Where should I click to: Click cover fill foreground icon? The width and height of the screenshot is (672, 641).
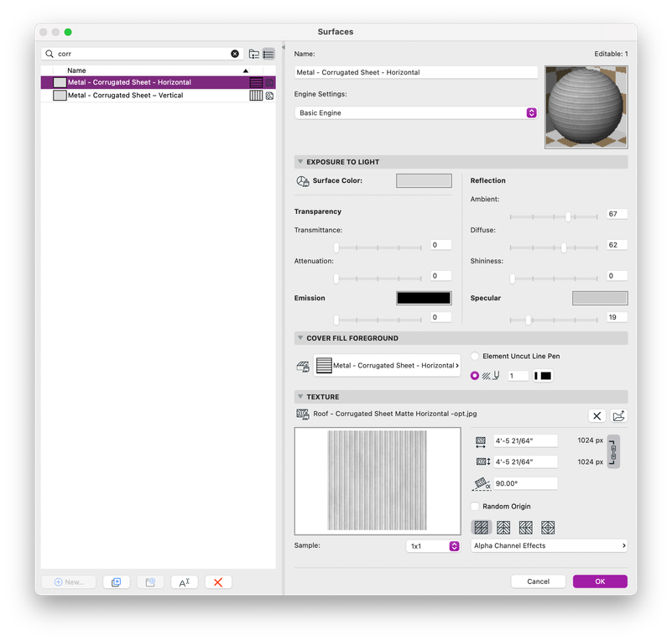[x=303, y=367]
